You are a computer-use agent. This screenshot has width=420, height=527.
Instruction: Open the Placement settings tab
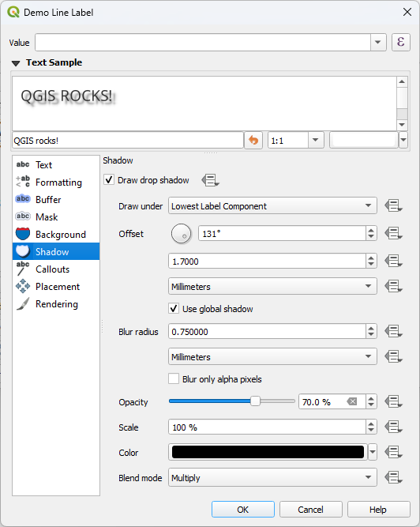click(x=56, y=286)
